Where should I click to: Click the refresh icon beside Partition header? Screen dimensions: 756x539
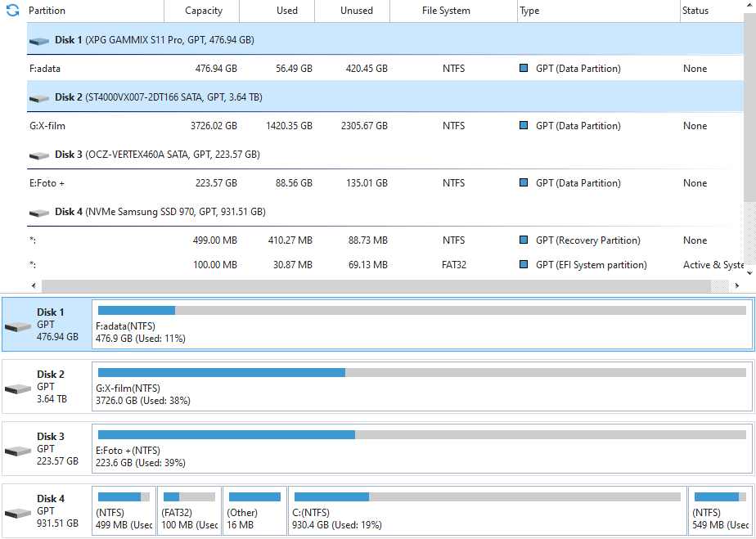click(x=12, y=11)
